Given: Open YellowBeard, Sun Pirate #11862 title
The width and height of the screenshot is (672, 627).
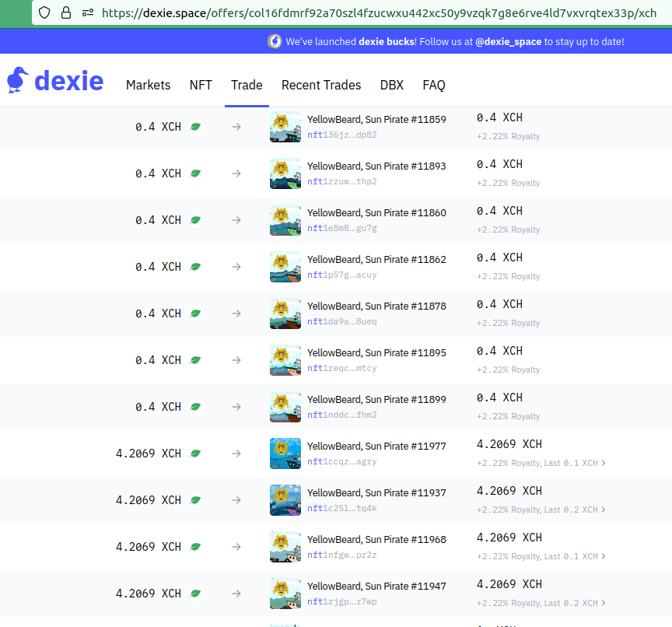Looking at the screenshot, I should click(376, 260).
